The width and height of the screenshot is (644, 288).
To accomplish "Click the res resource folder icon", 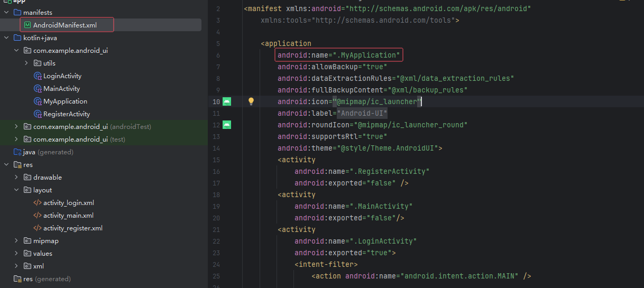I will [x=17, y=165].
